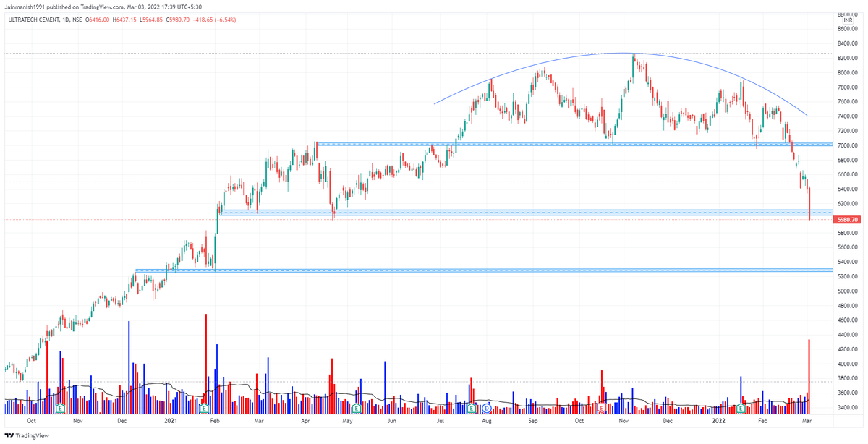Click the TradingView.com publish text in the header
The image size is (868, 444).
click(101, 7)
